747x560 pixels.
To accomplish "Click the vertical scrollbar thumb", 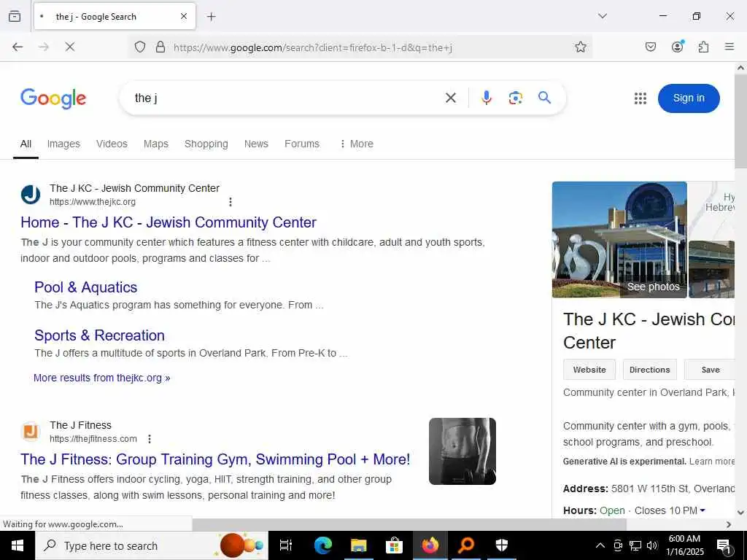I will coord(740,122).
